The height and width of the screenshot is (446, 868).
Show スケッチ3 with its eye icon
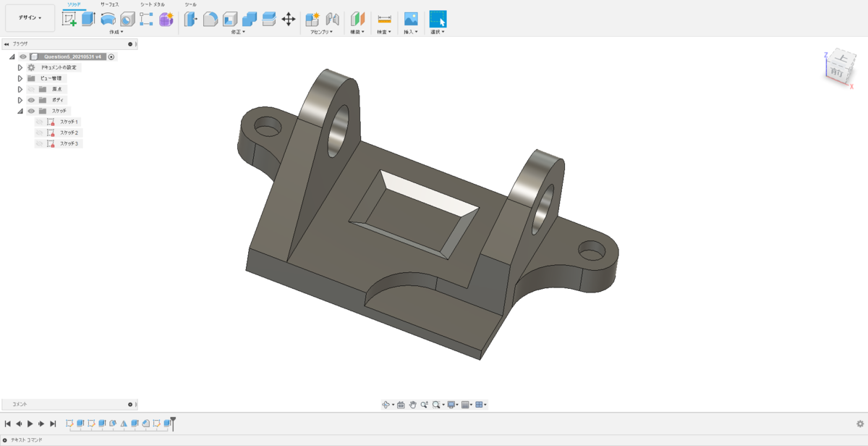40,143
